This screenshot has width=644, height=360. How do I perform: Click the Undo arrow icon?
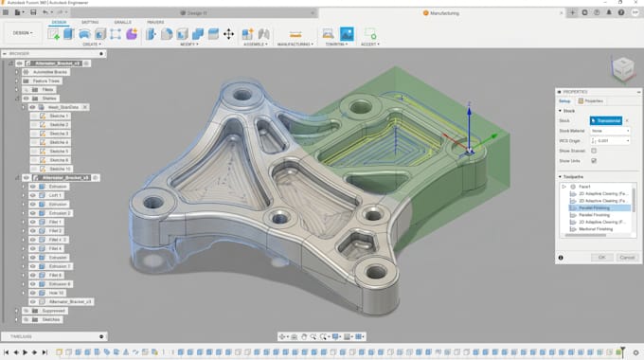click(x=45, y=12)
